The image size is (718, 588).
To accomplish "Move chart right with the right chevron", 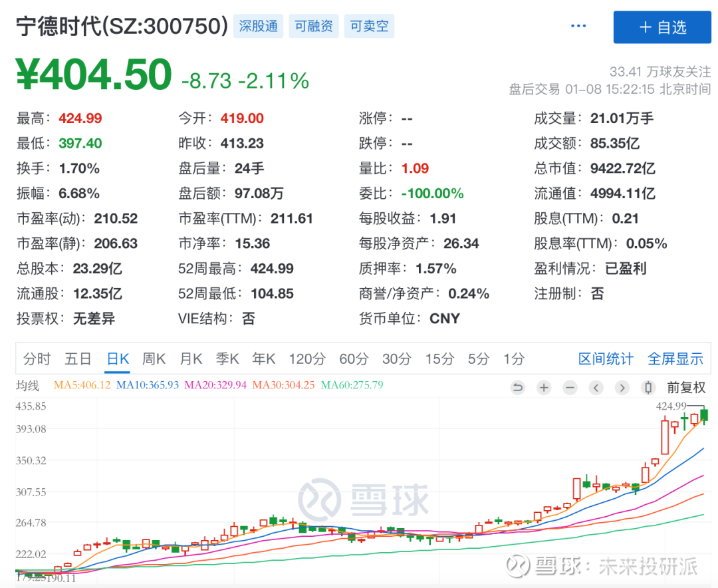I will [x=622, y=388].
